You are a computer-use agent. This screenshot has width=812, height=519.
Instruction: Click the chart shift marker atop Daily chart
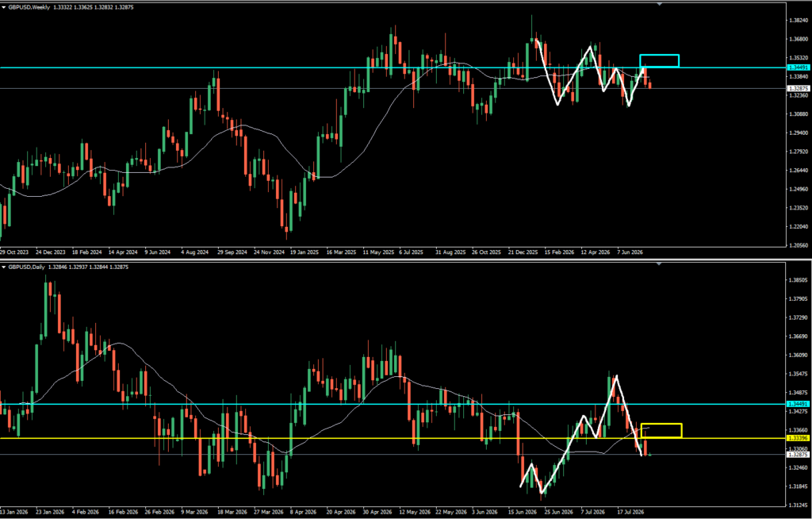(659, 264)
